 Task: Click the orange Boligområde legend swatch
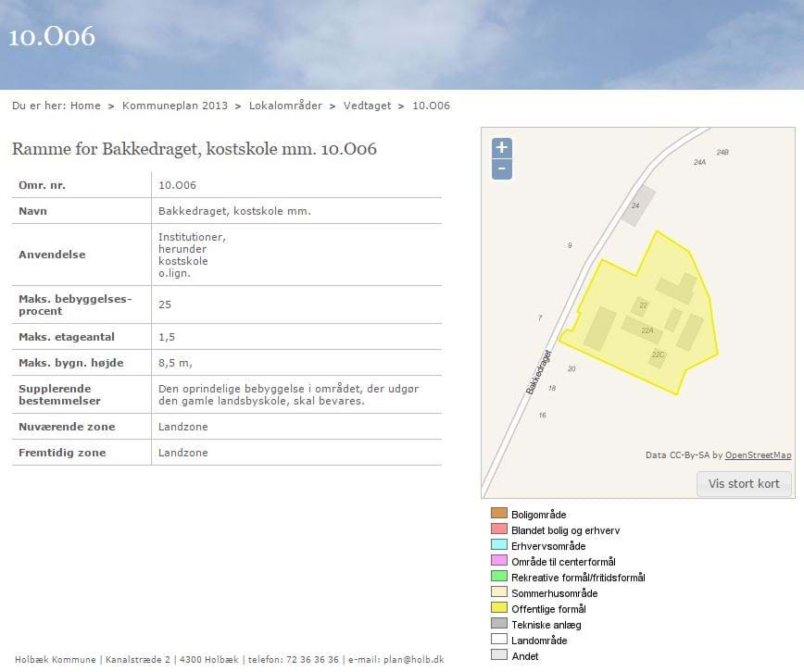(x=498, y=514)
